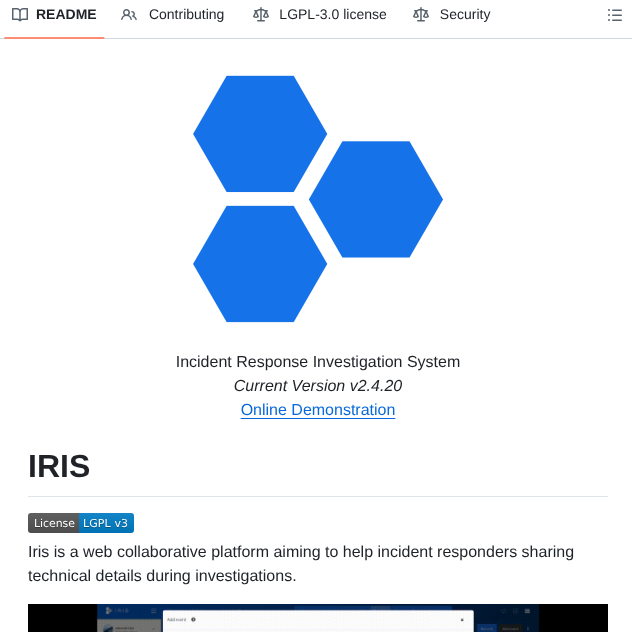This screenshot has width=632, height=632.
Task: Click the scales icon beside LGPL-3.0 license
Action: pyautogui.click(x=261, y=15)
